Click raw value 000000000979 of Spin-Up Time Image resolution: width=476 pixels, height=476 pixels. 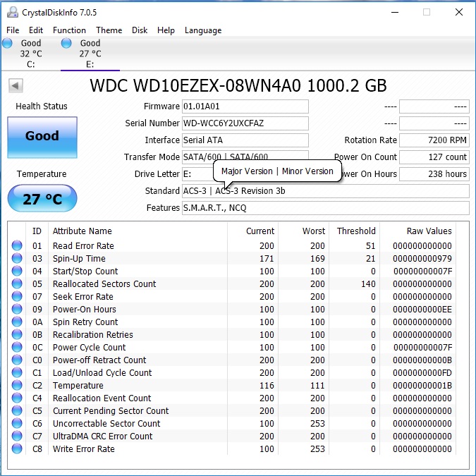tap(422, 258)
